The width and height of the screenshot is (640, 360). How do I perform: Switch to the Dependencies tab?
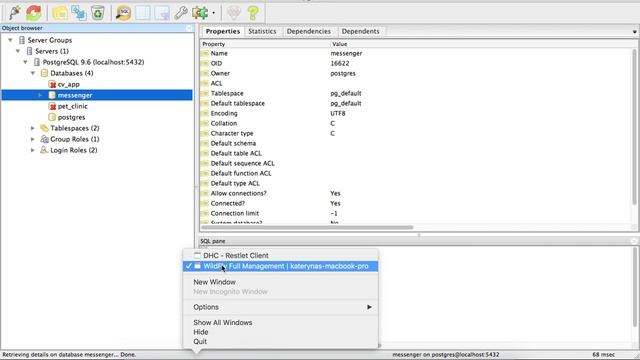[x=309, y=31]
